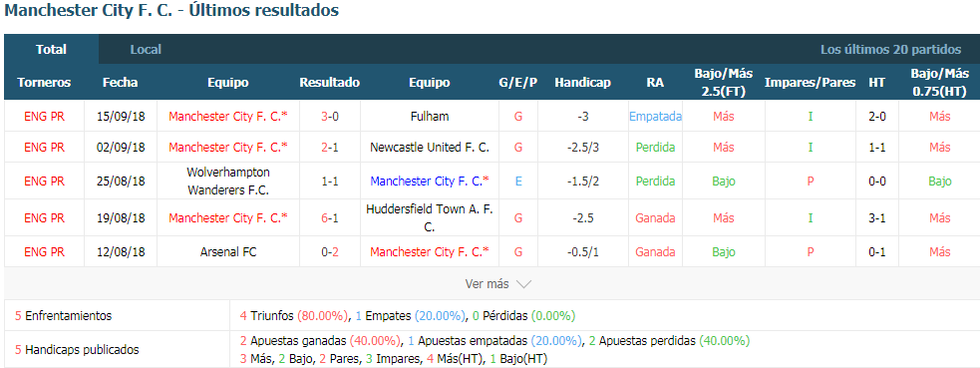Open Los últimos 20 partidos selector

pos(890,49)
